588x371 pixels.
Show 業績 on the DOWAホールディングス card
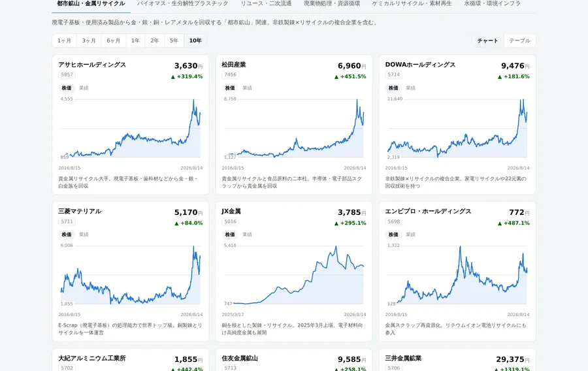(x=411, y=88)
